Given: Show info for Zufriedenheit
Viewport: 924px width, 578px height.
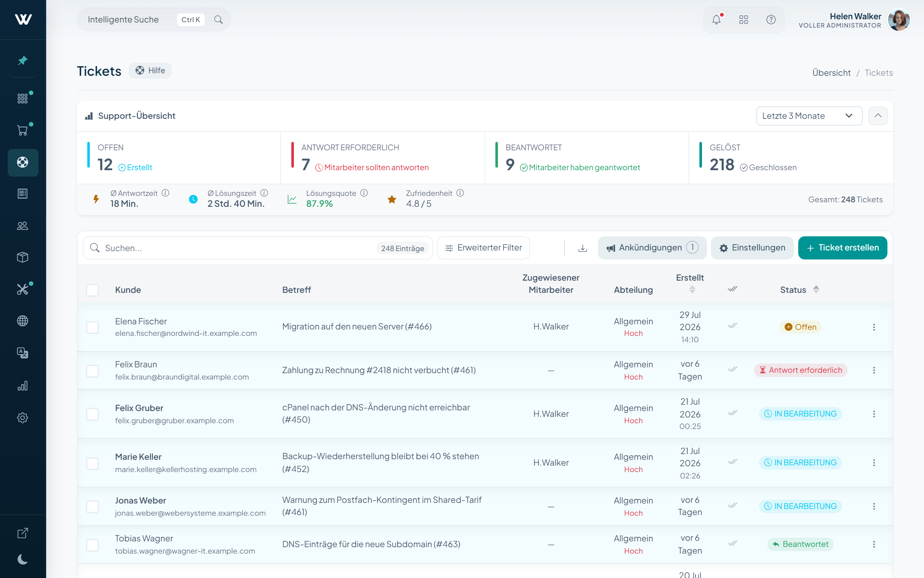Looking at the screenshot, I should [460, 193].
